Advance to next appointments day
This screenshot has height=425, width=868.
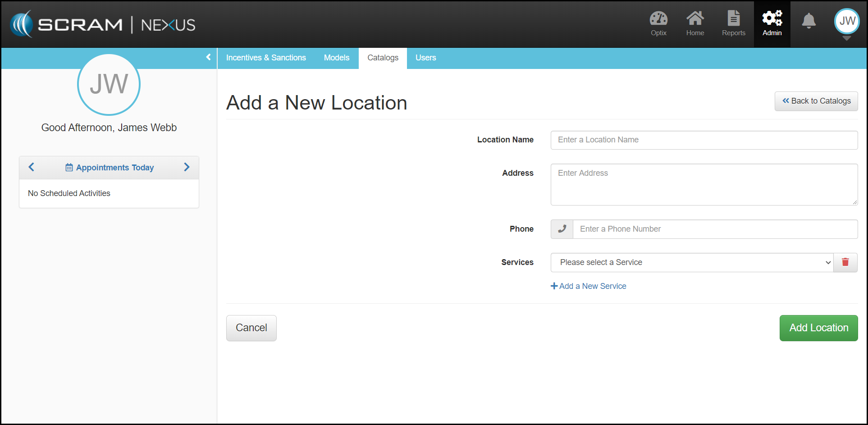click(187, 167)
